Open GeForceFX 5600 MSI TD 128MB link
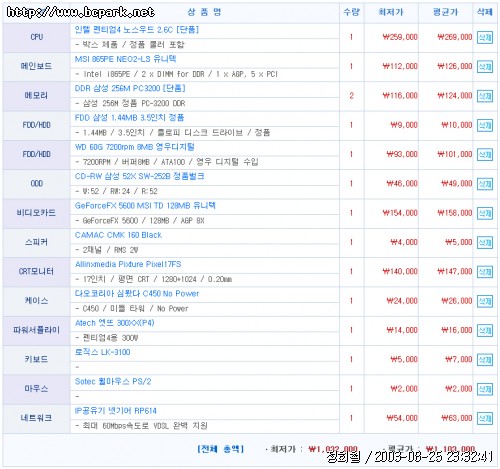Image resolution: width=500 pixels, height=469 pixels. coord(145,206)
